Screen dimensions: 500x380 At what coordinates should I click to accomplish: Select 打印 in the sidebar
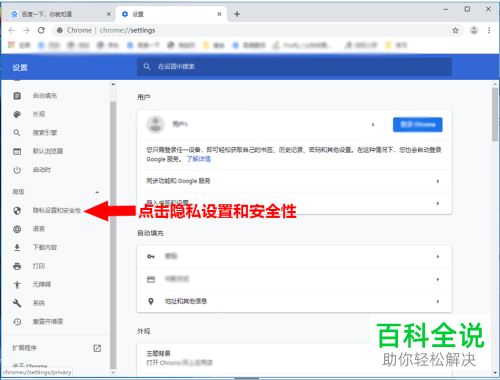tap(39, 266)
